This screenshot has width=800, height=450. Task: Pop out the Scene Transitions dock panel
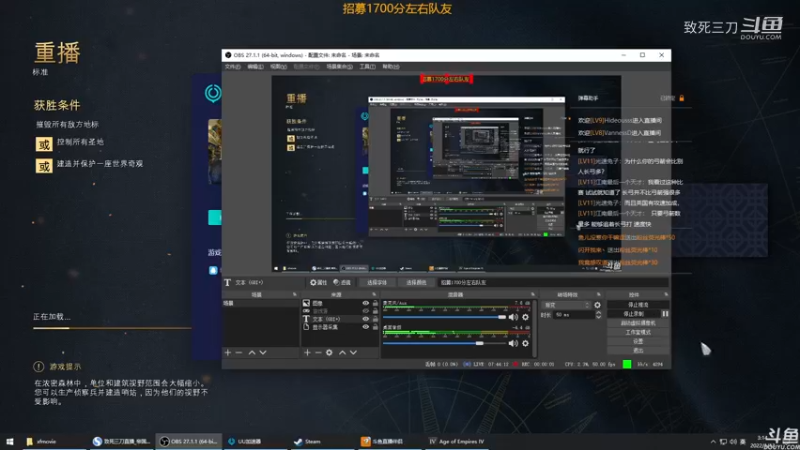tap(598, 295)
